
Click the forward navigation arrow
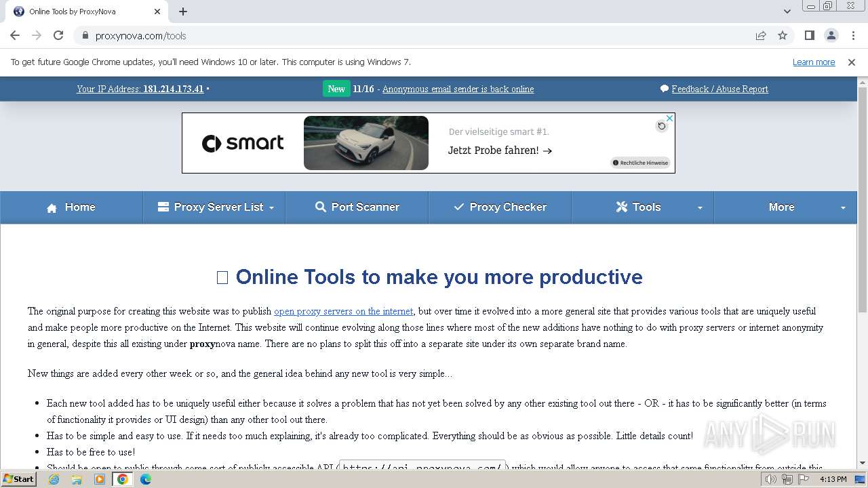[x=37, y=35]
